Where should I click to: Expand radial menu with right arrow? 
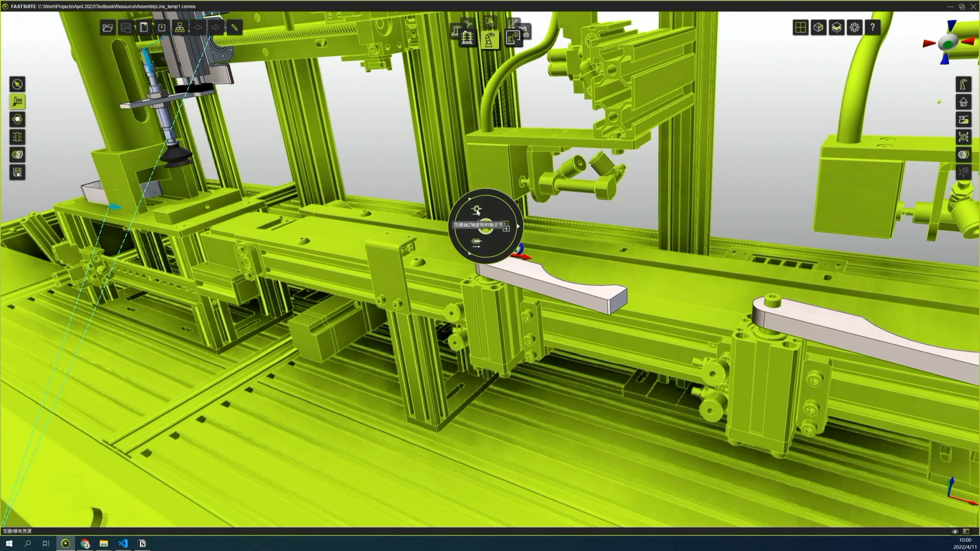[x=518, y=226]
